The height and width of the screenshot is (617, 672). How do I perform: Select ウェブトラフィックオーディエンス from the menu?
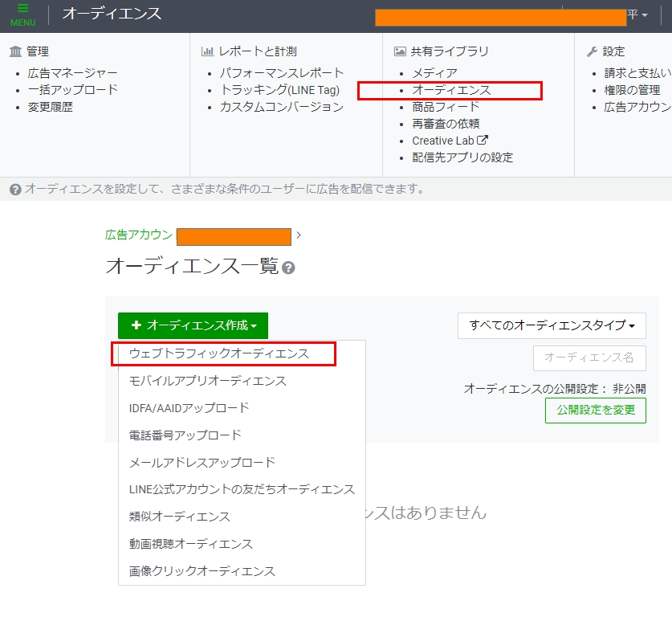(218, 353)
